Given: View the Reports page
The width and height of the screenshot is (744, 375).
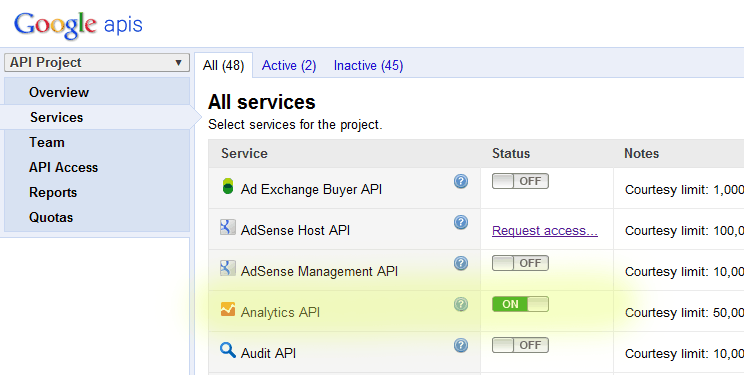Looking at the screenshot, I should [x=53, y=193].
